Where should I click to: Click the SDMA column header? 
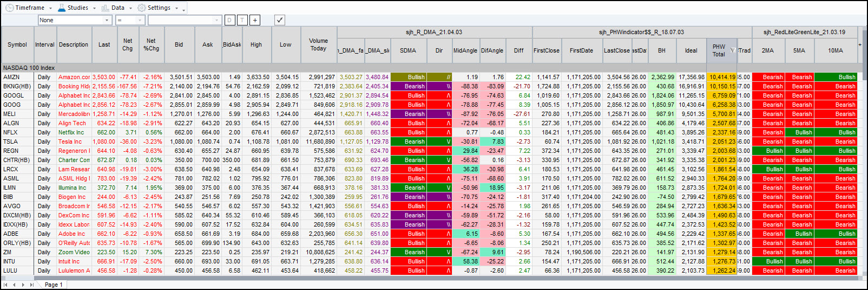tap(408, 50)
